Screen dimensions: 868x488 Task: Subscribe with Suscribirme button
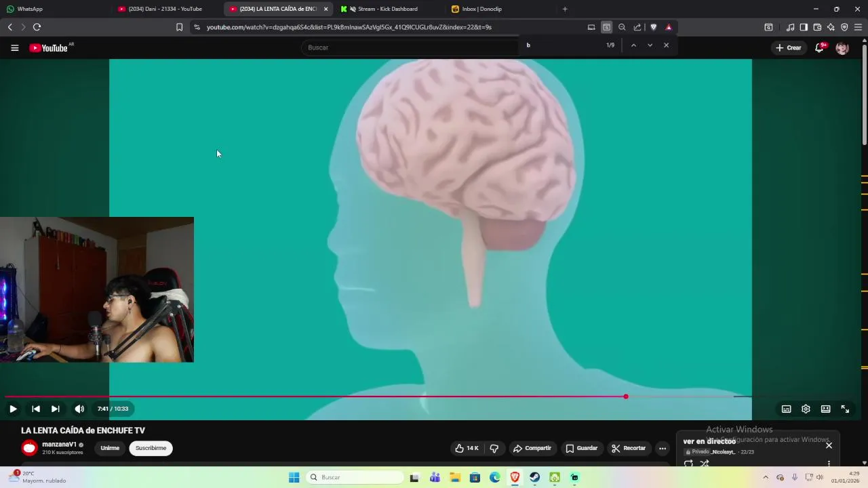[151, 448]
